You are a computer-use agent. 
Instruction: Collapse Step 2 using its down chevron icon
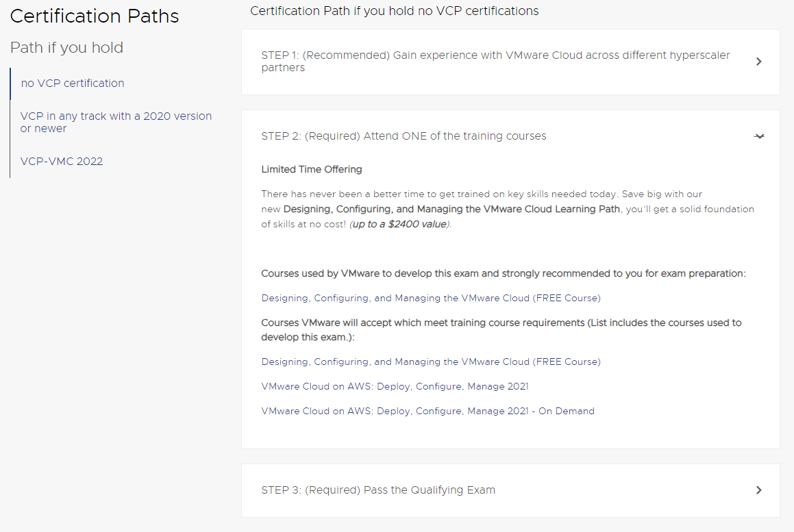click(x=758, y=136)
